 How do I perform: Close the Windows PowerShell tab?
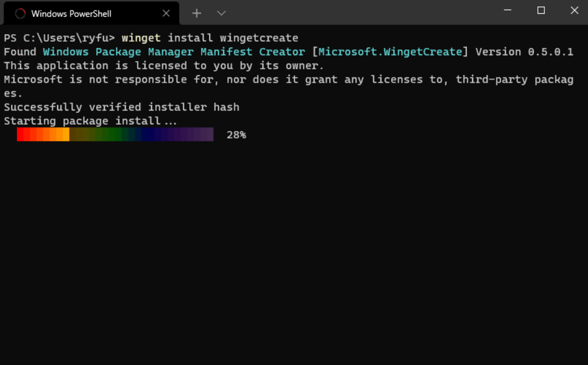[166, 14]
